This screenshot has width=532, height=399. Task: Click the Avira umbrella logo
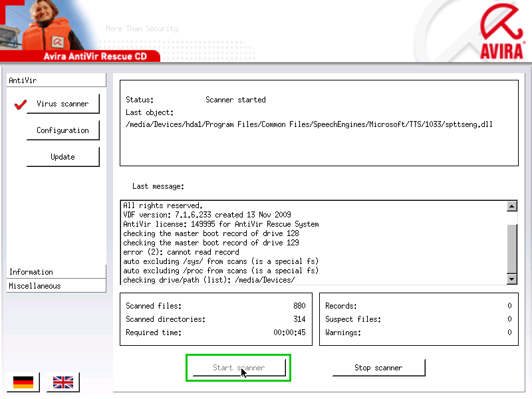coord(501,31)
